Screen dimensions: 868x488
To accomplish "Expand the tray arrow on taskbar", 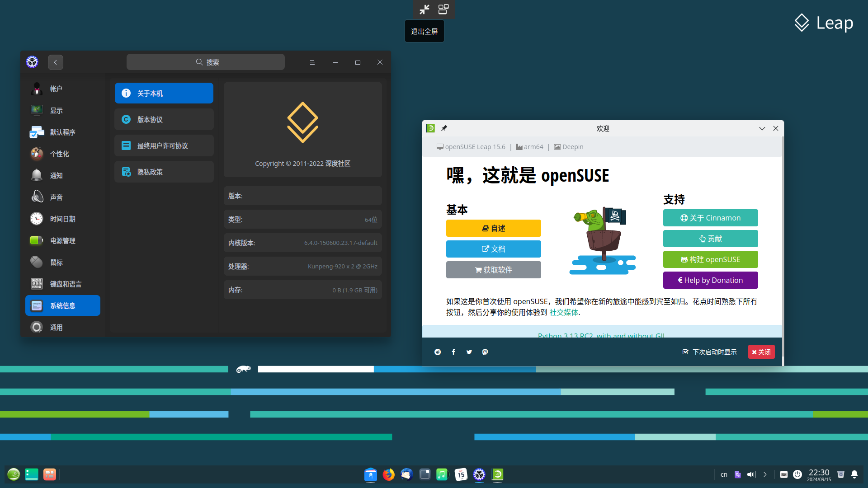I will pyautogui.click(x=765, y=474).
